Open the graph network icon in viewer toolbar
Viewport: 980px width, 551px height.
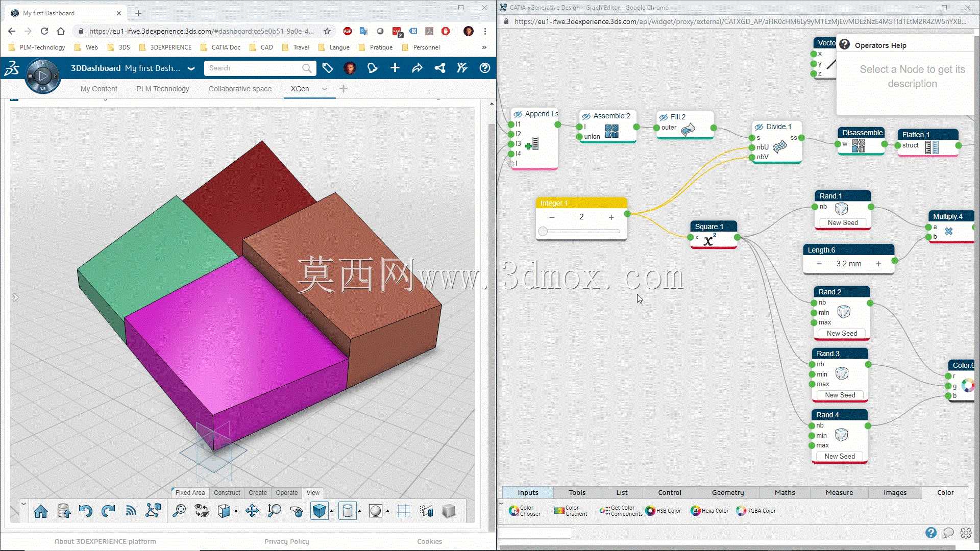coord(153,511)
